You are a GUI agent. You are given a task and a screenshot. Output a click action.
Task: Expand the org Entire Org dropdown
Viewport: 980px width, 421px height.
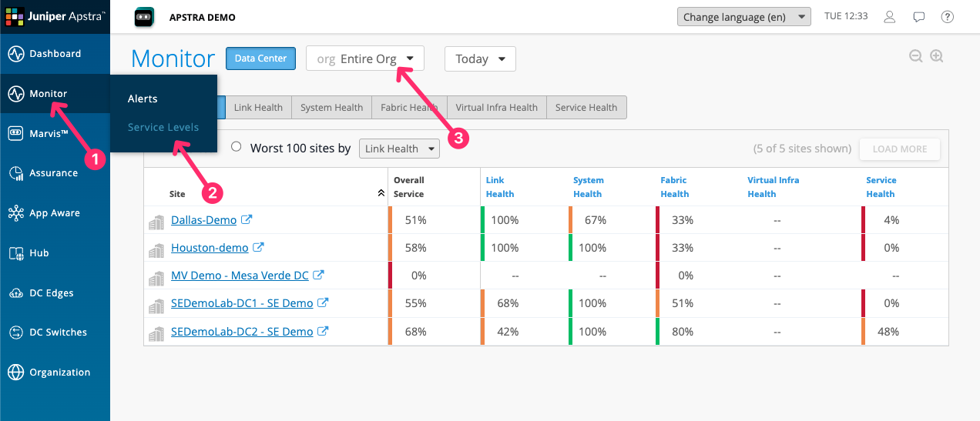tap(367, 58)
